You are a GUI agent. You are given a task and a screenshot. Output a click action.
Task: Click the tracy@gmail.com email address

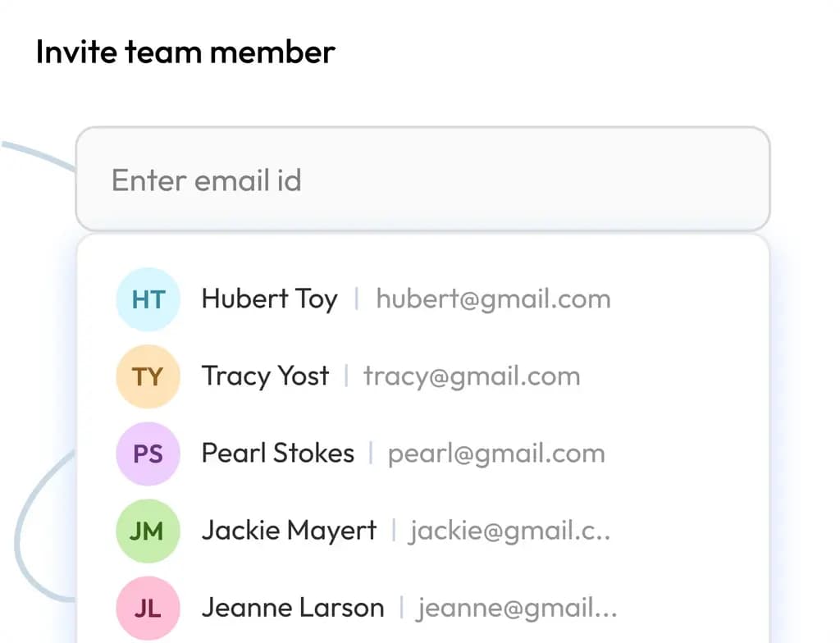point(472,376)
